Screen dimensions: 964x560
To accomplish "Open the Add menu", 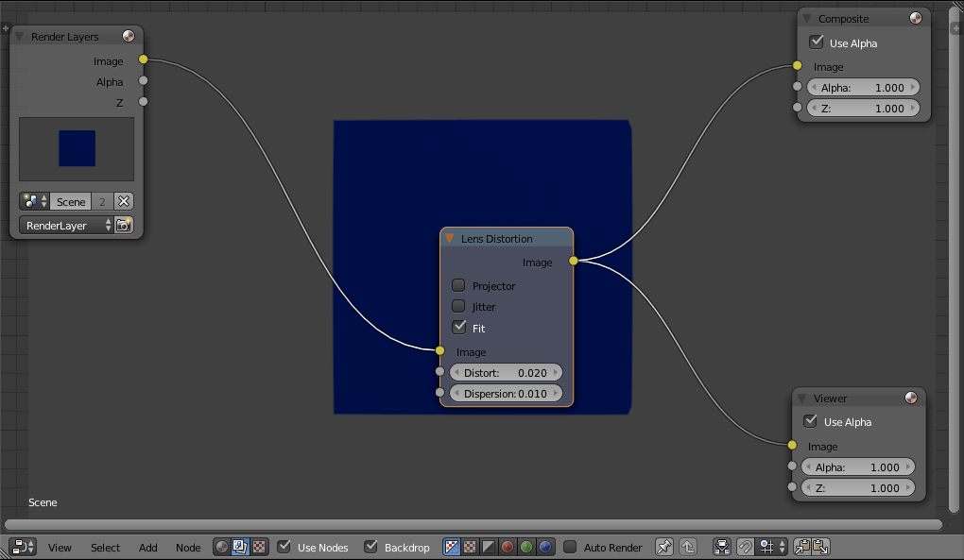I will pos(147,547).
